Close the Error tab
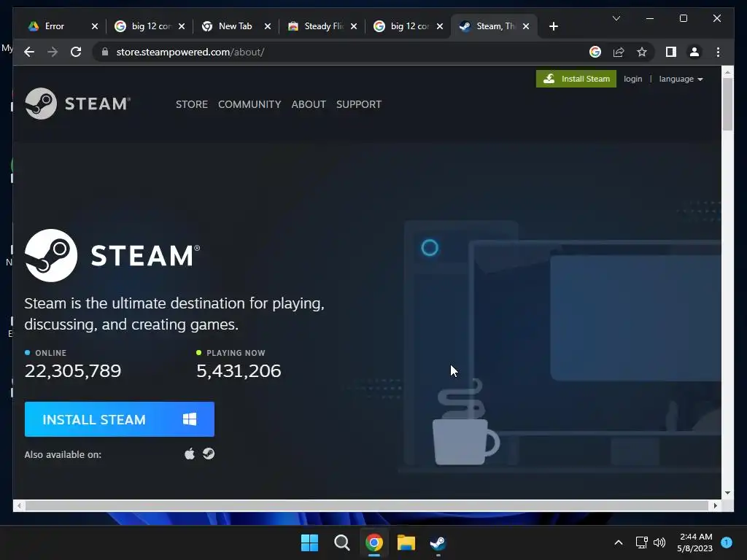The image size is (747, 560). tap(94, 26)
